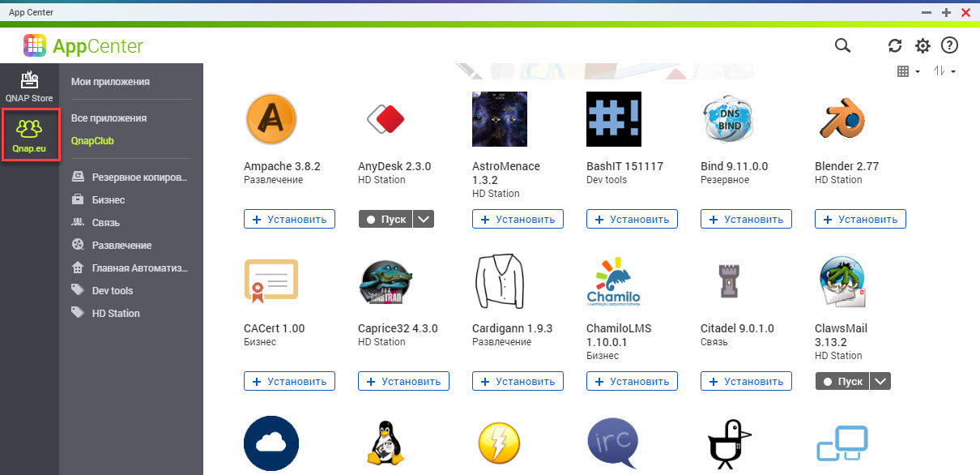Start AnyDesk with the Пуск button
This screenshot has height=475, width=980.
(x=385, y=219)
